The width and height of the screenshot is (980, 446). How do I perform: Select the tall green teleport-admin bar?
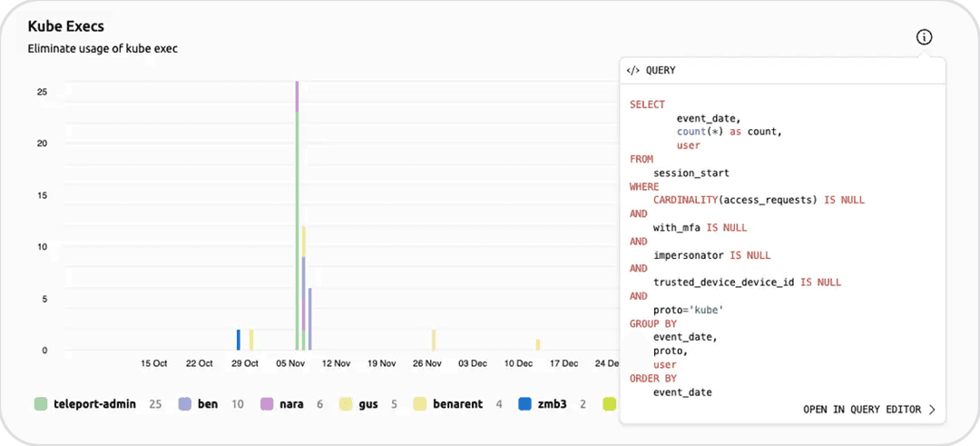point(297,227)
